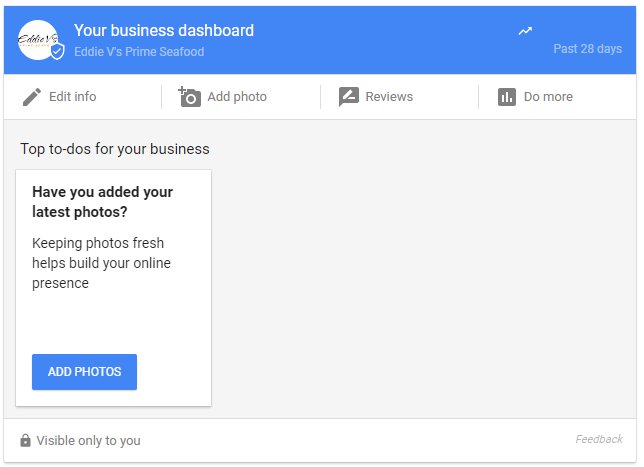Click the Keeping photos fresh description text
The image size is (644, 467).
[x=101, y=263]
